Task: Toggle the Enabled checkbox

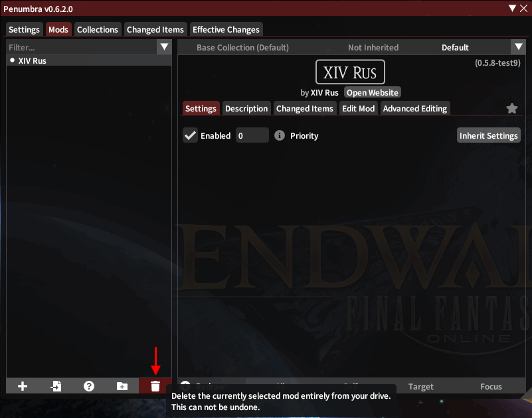Action: click(x=190, y=135)
